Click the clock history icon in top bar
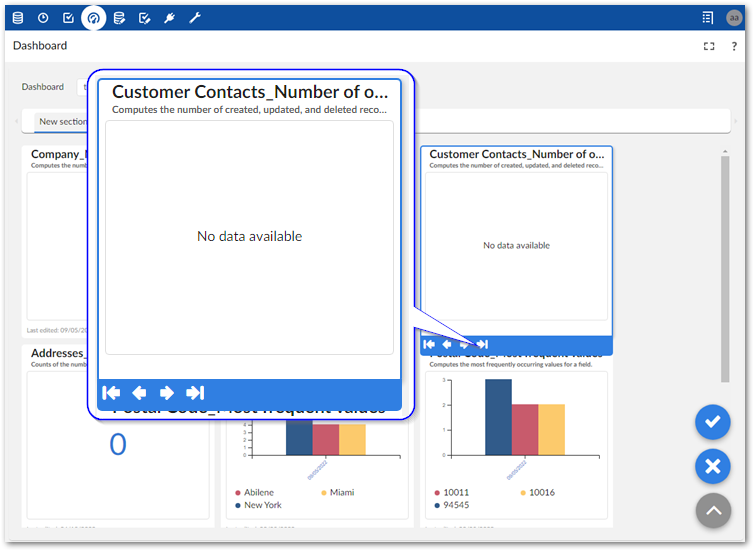 (x=43, y=17)
